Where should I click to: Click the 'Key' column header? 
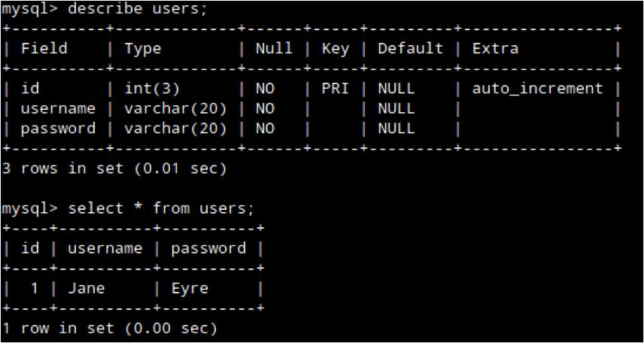coord(335,49)
